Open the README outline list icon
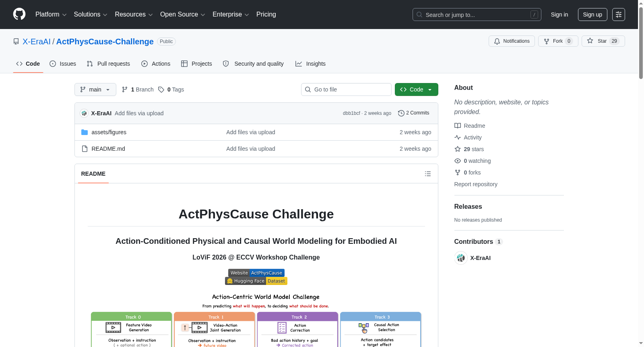644x347 pixels. (x=428, y=174)
